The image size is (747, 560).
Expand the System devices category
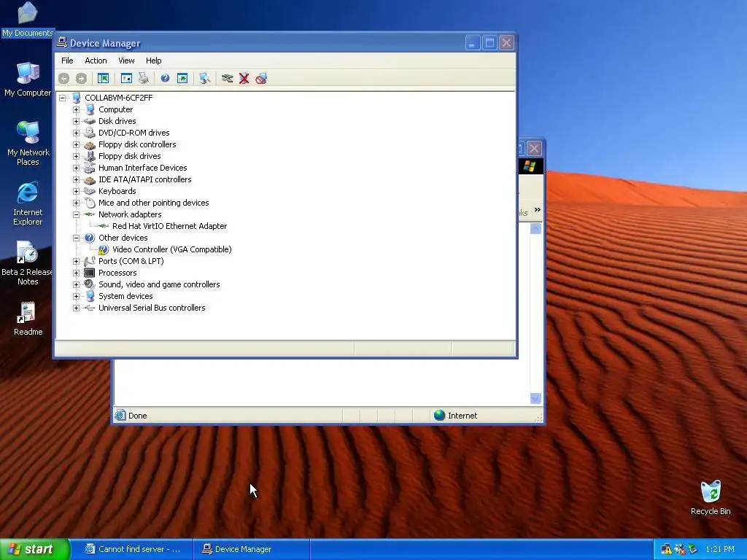(x=76, y=296)
